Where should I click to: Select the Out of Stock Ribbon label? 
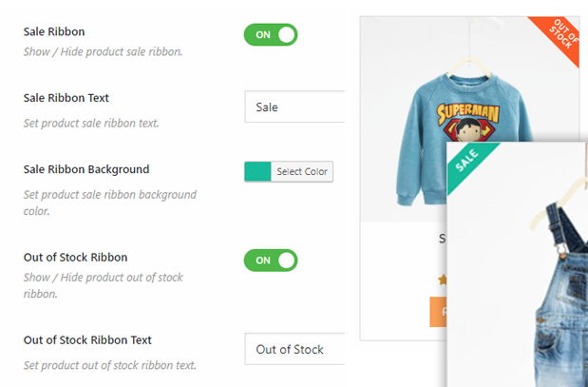click(x=75, y=258)
